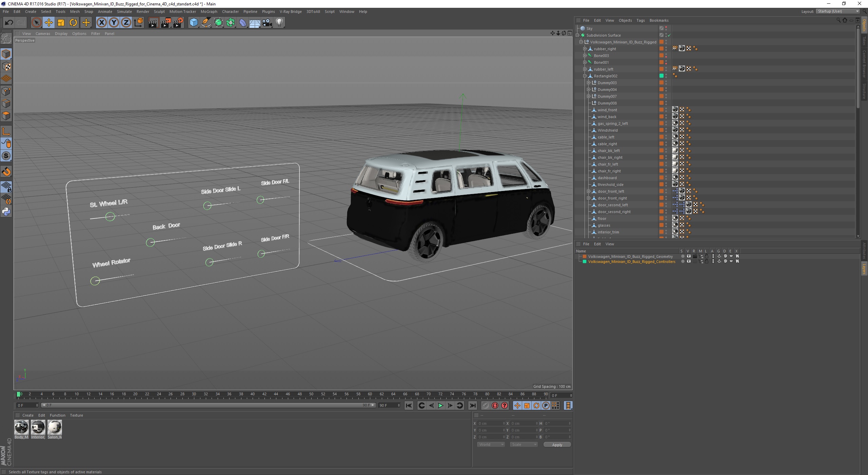Viewport: 868px width, 475px height.
Task: Open the Array modeling objects icon
Action: (231, 23)
